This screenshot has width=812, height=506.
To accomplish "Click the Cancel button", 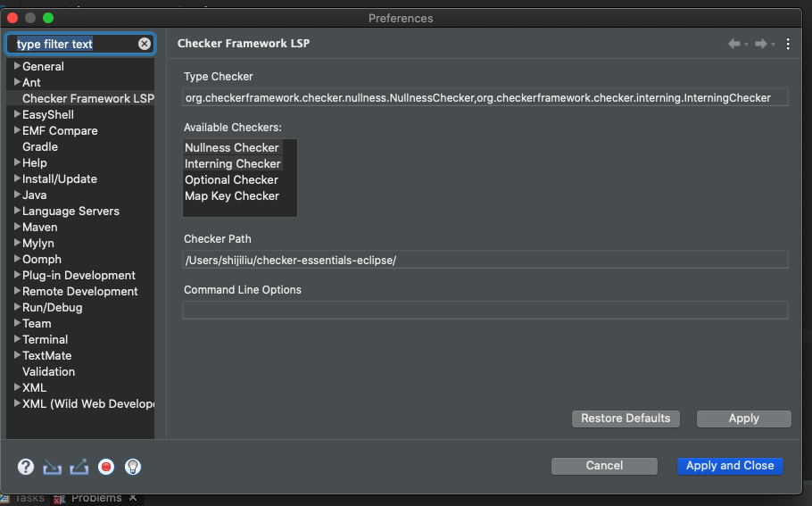I will click(604, 466).
